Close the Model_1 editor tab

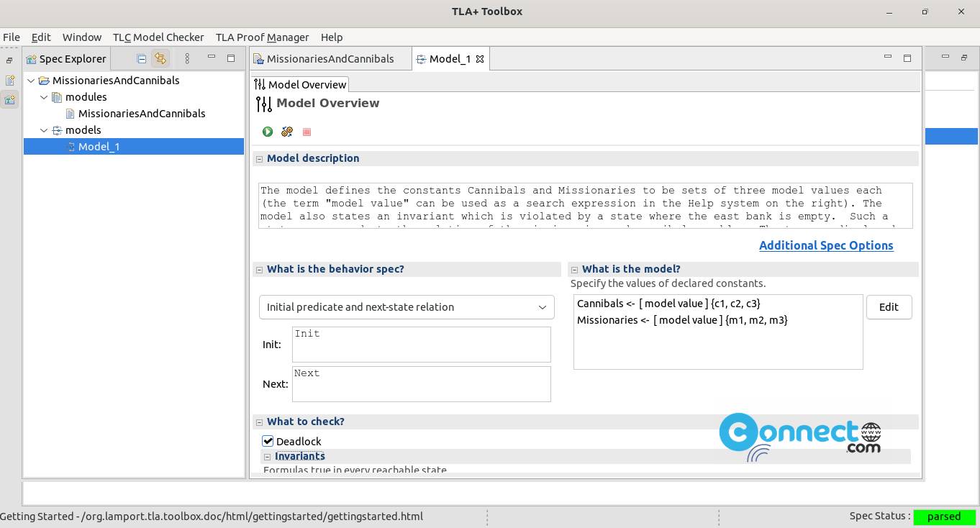tap(480, 59)
